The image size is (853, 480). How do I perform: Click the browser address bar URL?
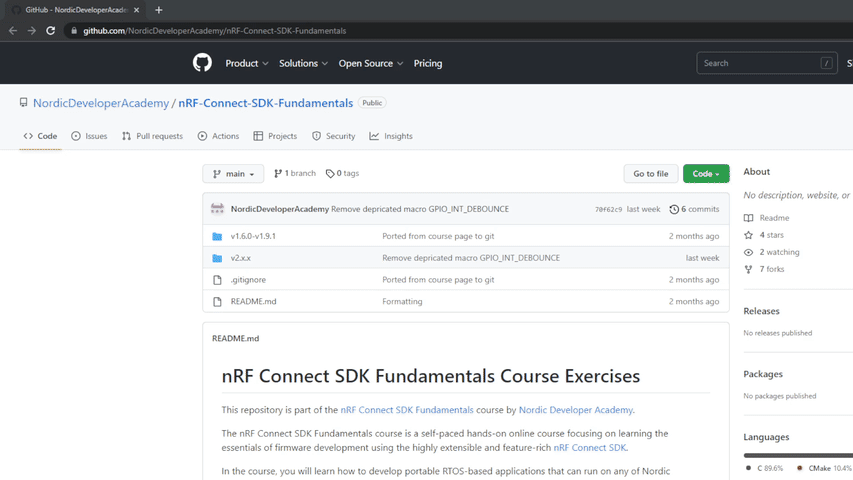pyautogui.click(x=214, y=30)
